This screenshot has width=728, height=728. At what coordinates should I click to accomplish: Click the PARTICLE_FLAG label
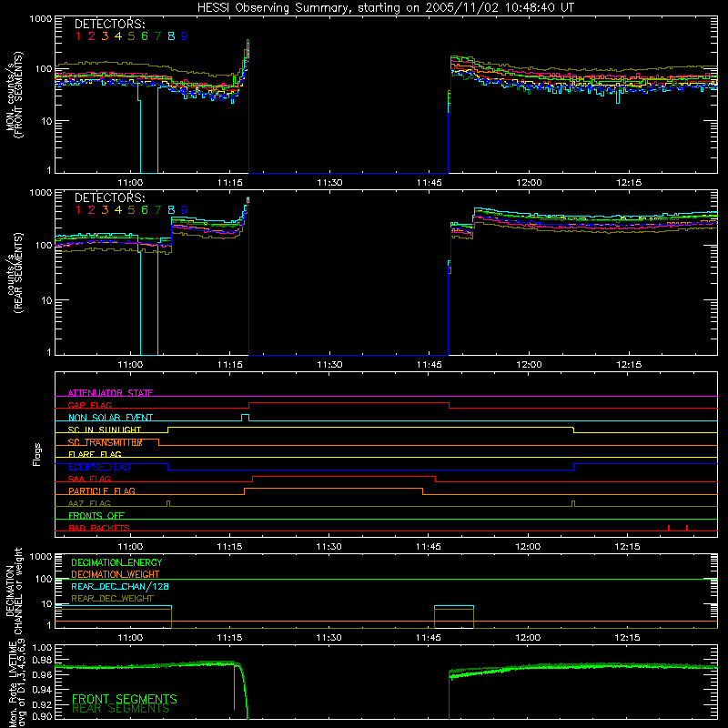(102, 490)
